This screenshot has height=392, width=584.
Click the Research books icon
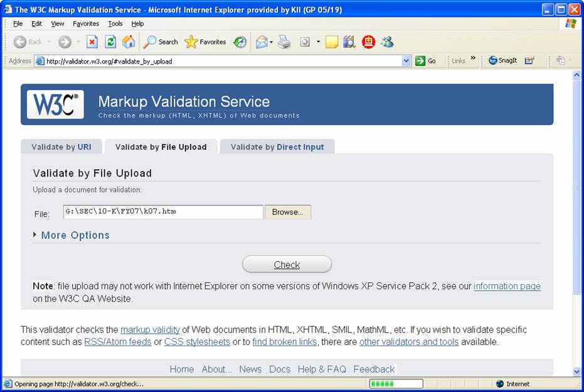(x=349, y=42)
